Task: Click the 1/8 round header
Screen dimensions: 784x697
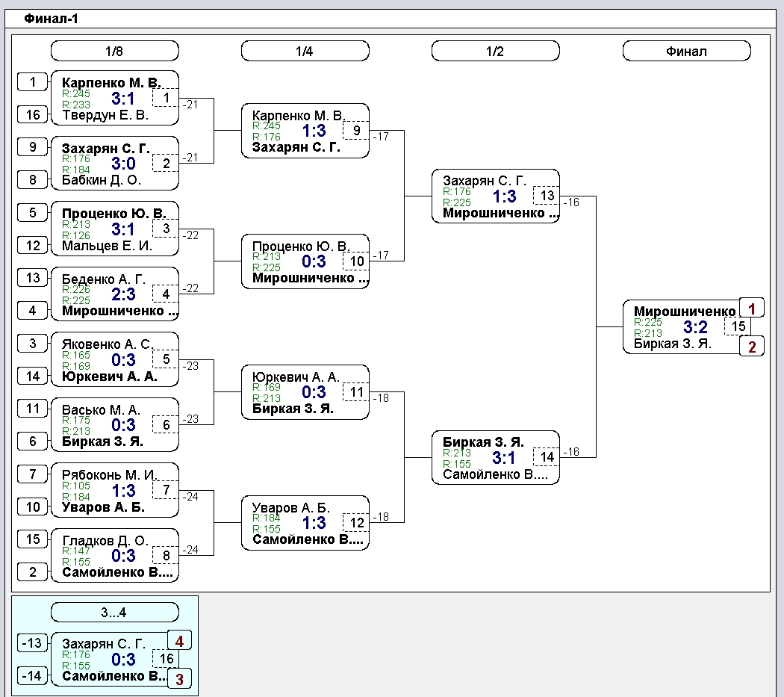Action: click(114, 51)
